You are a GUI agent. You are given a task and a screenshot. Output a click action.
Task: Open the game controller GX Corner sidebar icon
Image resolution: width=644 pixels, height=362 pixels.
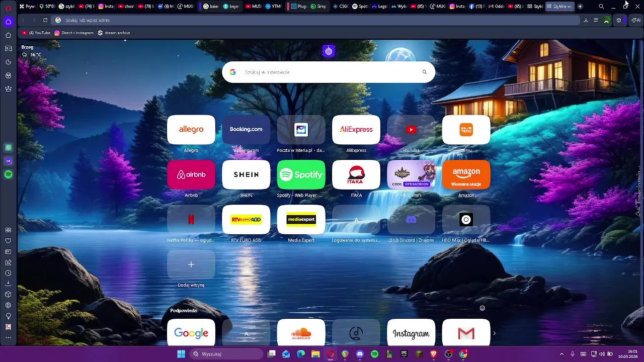coord(8,49)
